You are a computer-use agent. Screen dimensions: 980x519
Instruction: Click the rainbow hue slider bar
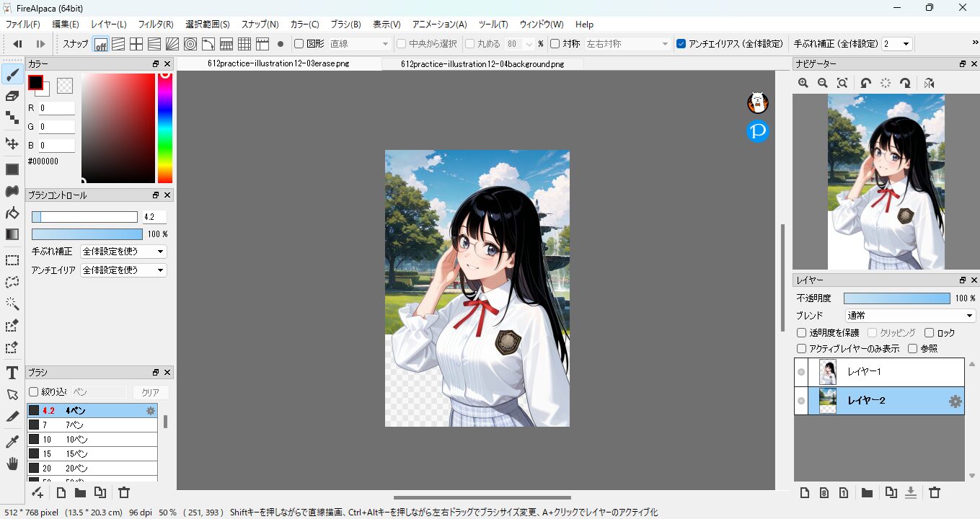(x=165, y=130)
